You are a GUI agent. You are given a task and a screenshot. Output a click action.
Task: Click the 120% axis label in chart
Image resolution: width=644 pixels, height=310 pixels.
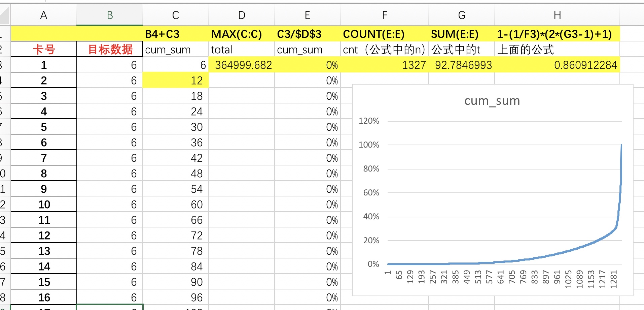click(x=369, y=121)
